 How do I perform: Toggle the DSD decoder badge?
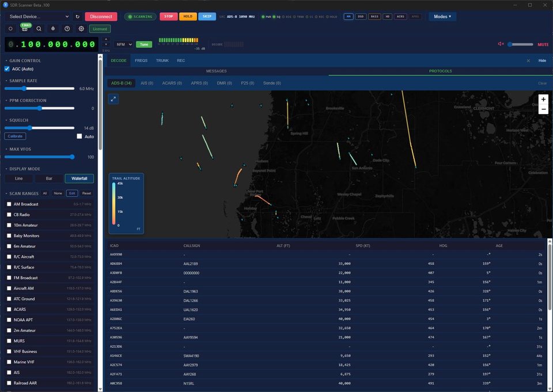[x=361, y=17]
